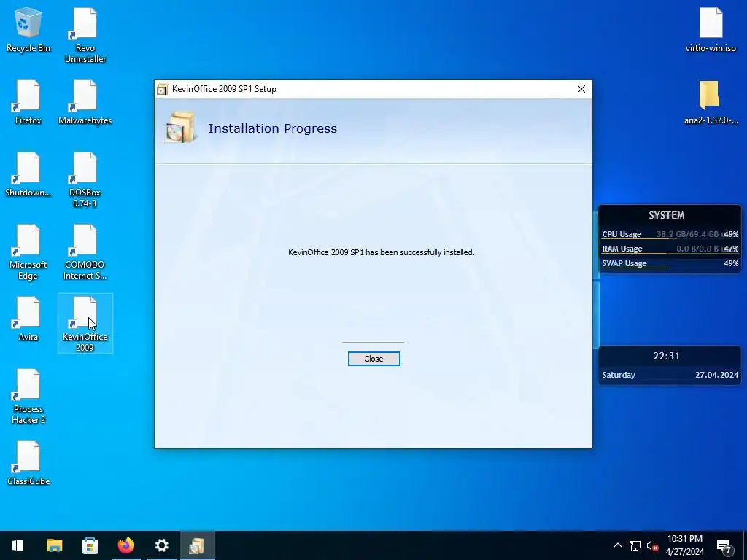Click the Saturday label in clock widget
747x560 pixels.
(619, 375)
